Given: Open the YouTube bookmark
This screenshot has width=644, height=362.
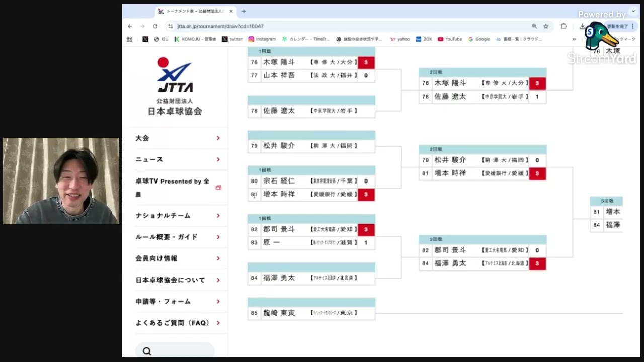Looking at the screenshot, I should [450, 39].
